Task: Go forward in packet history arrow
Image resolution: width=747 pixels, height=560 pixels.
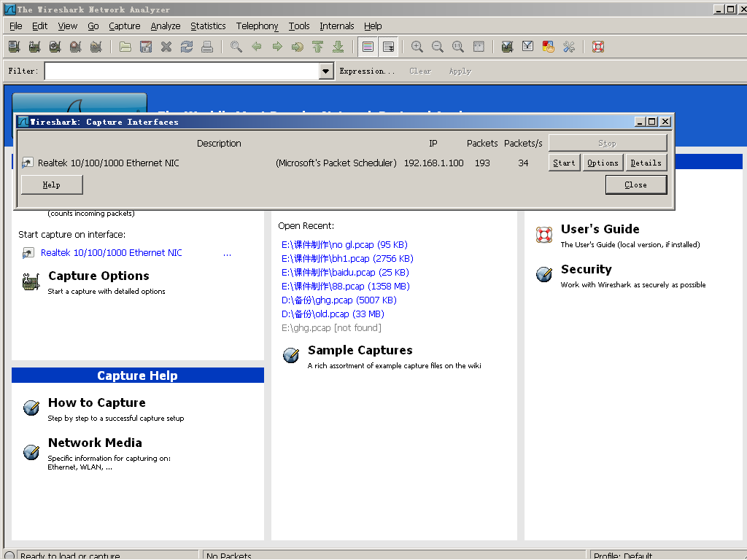Action: click(x=277, y=47)
